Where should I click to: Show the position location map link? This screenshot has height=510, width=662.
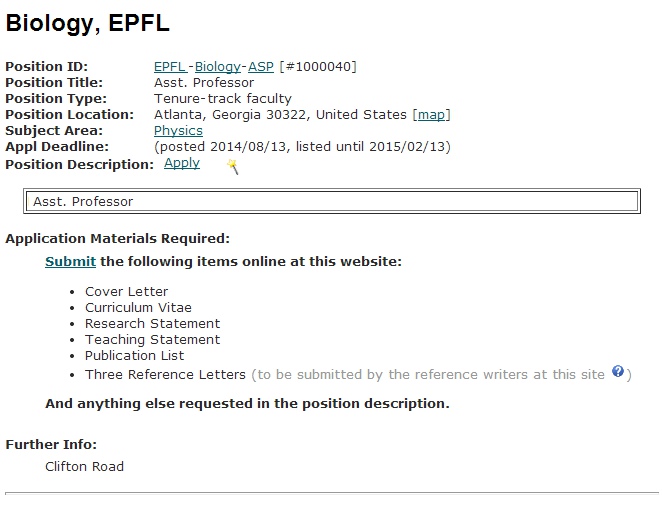coord(431,115)
